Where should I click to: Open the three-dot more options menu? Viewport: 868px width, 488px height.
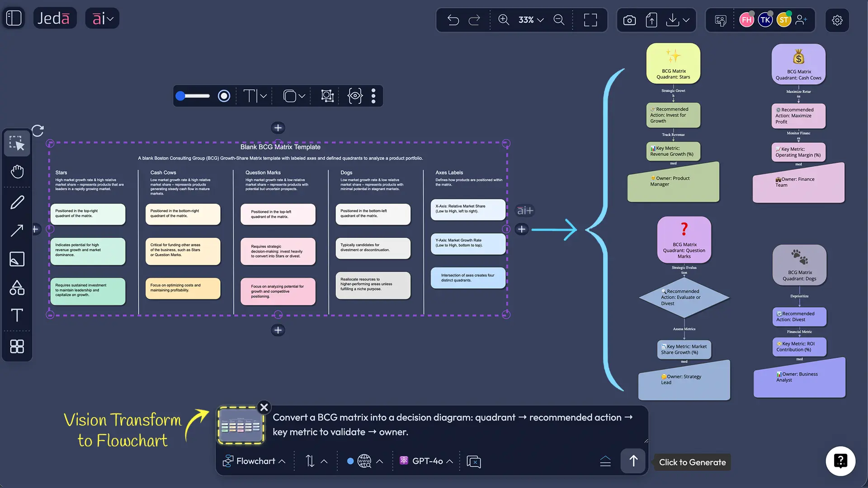tap(373, 96)
